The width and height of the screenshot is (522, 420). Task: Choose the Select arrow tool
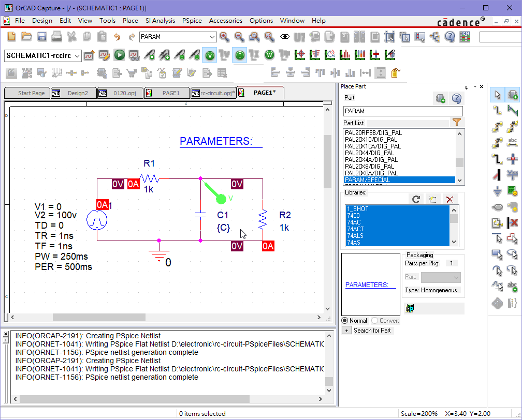tap(497, 95)
